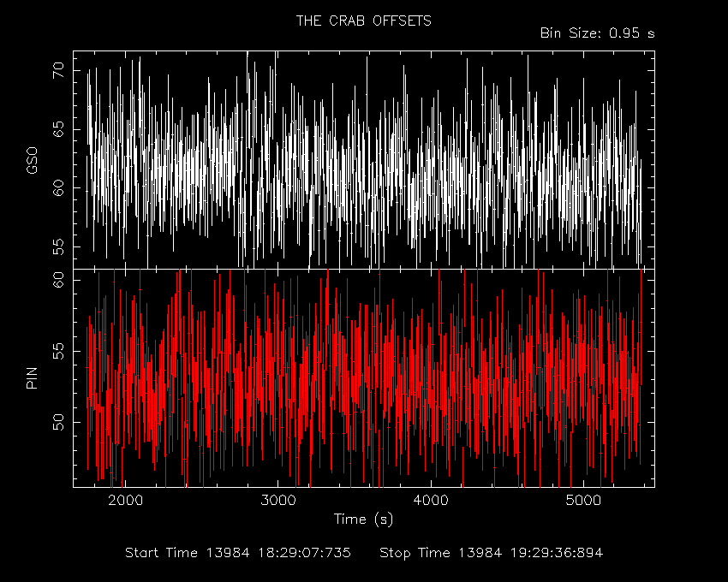Click inside the red PIN light curve panel
728x582 pixels.
363,377
